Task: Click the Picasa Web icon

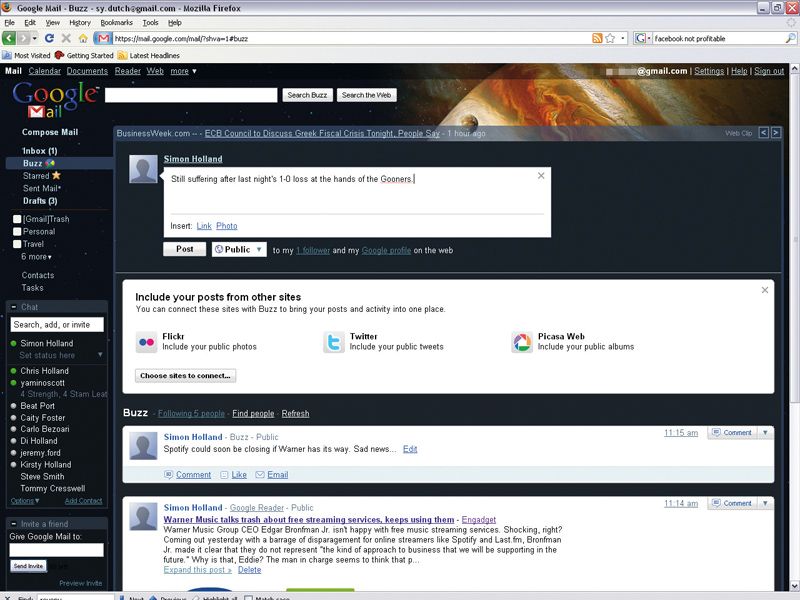Action: click(521, 342)
